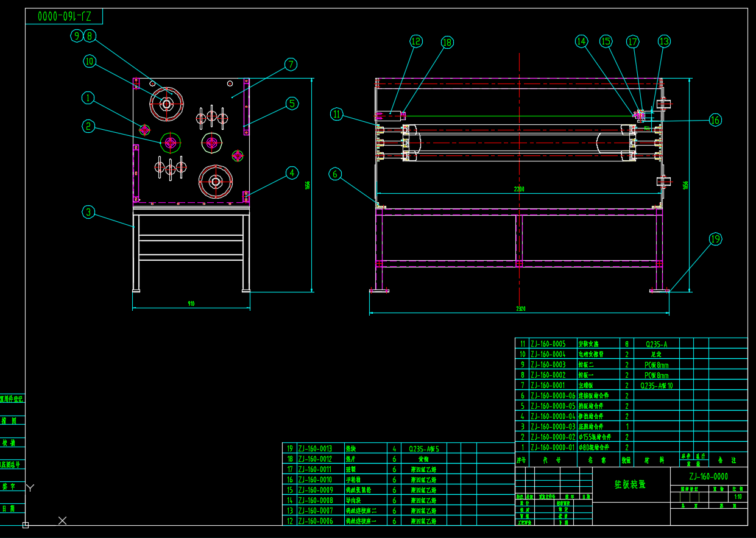The image size is (756, 538).
Task: Select the large top-left roller wheel
Action: pyautogui.click(x=166, y=104)
